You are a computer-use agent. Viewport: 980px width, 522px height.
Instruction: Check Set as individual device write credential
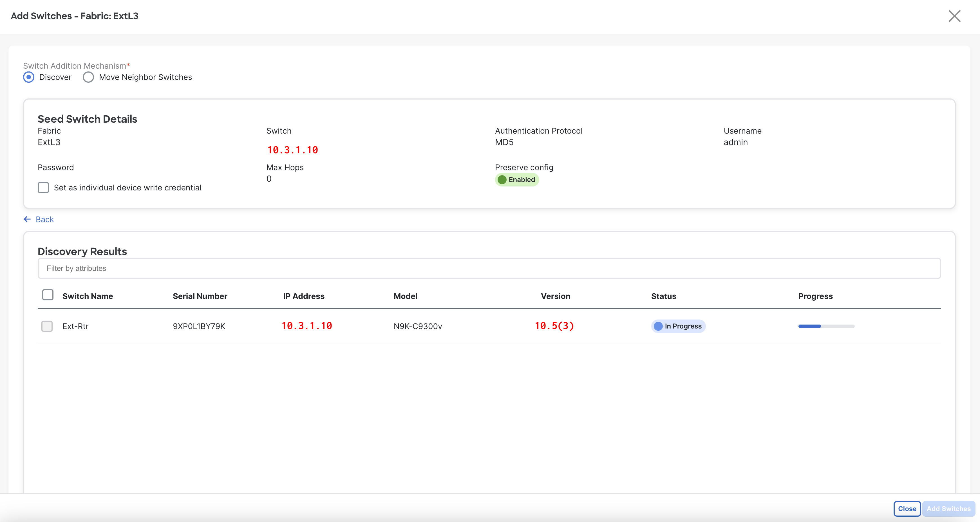tap(43, 187)
